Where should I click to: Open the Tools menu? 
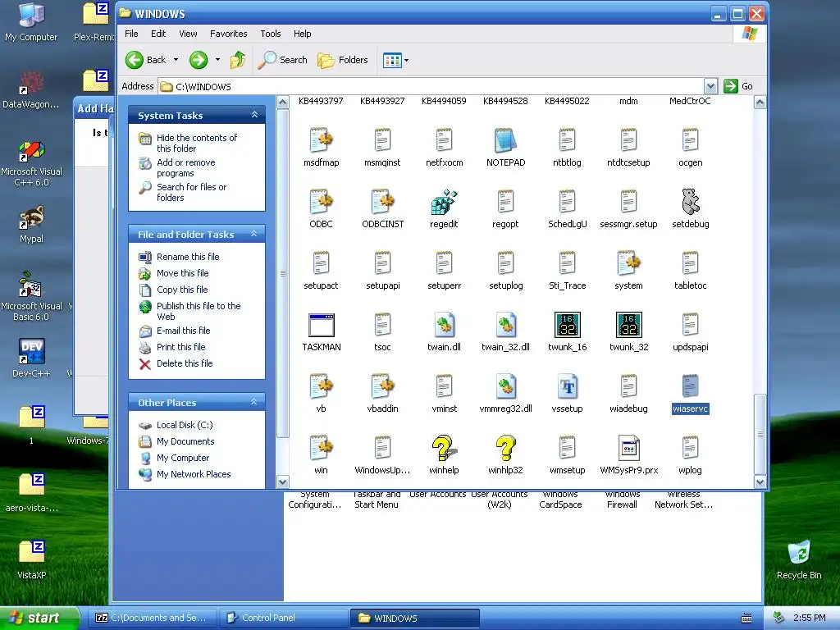pos(271,34)
